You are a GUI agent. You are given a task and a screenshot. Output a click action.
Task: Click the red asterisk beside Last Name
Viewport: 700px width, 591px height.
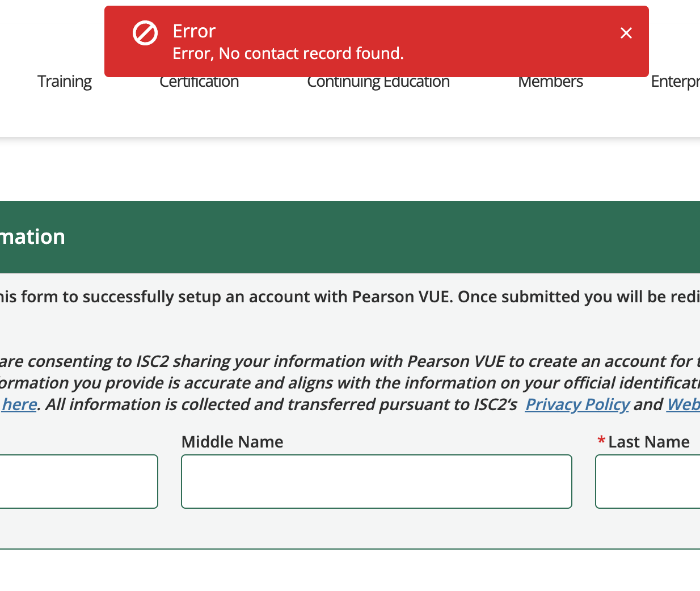(x=602, y=441)
